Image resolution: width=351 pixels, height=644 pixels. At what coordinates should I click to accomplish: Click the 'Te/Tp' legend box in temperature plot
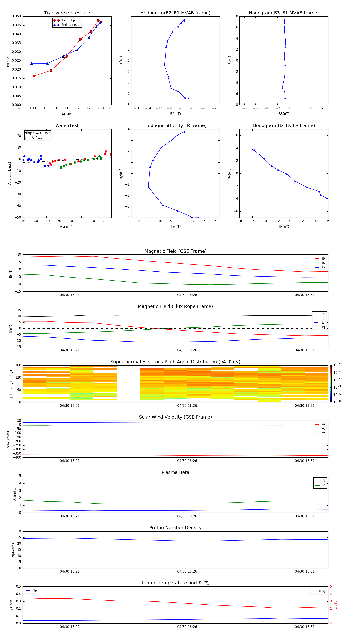click(318, 591)
